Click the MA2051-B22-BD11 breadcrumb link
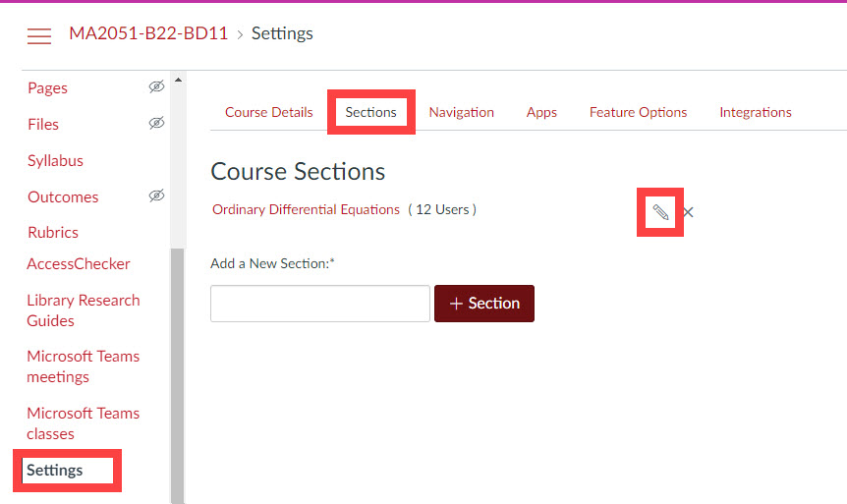 click(x=148, y=33)
